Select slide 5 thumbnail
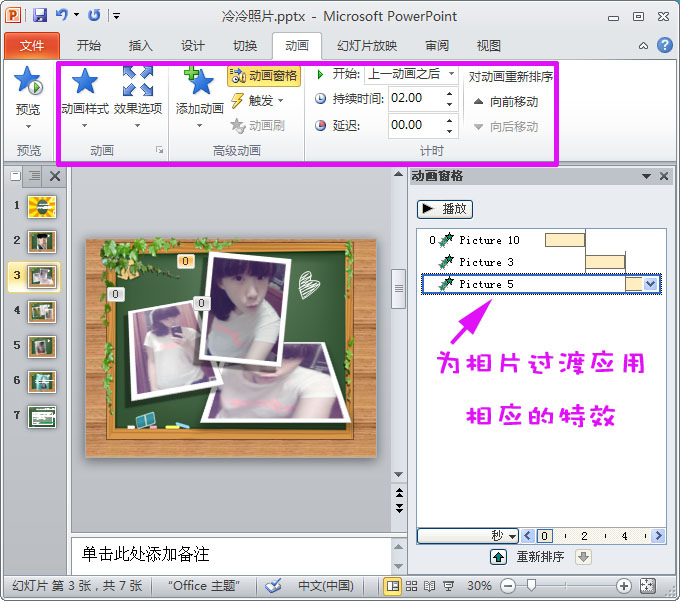Viewport: 680px width, 601px height. [x=42, y=347]
